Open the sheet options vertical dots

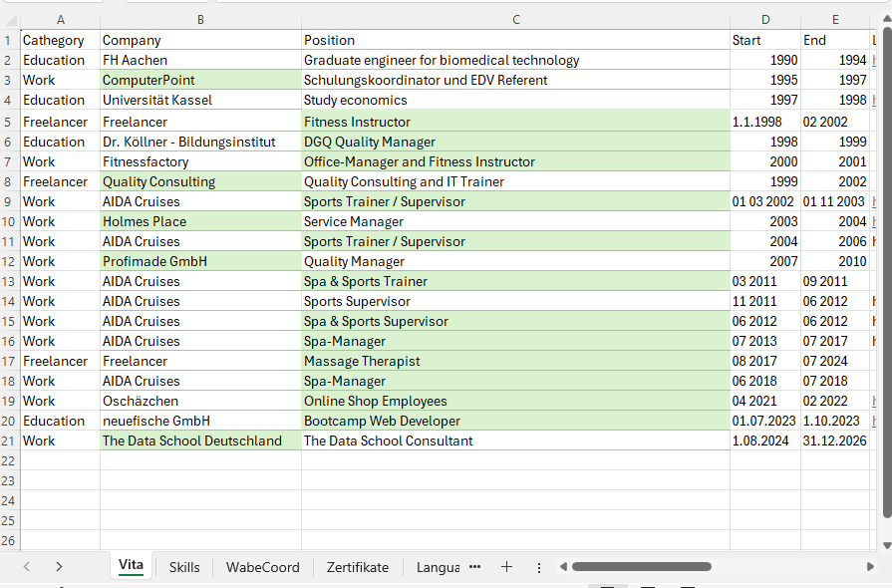[539, 567]
